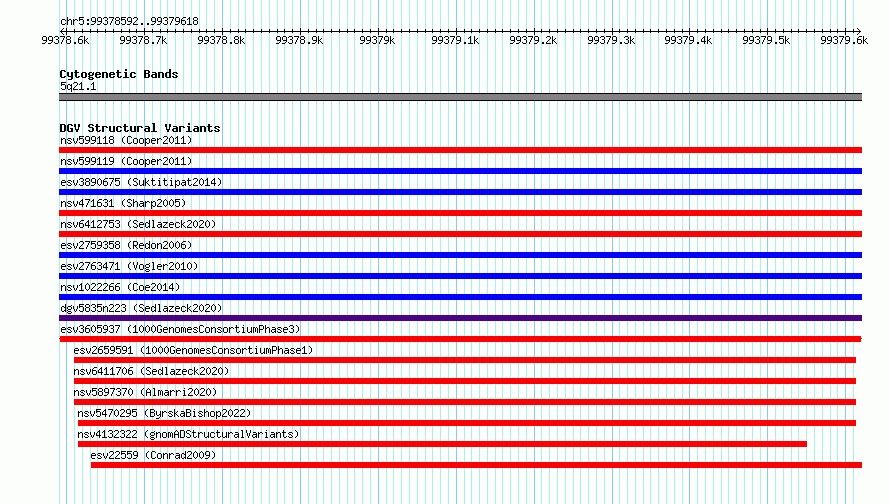This screenshot has width=890, height=504.
Task: Click the nsv5897370 (Almarri2020) label
Action: [145, 392]
